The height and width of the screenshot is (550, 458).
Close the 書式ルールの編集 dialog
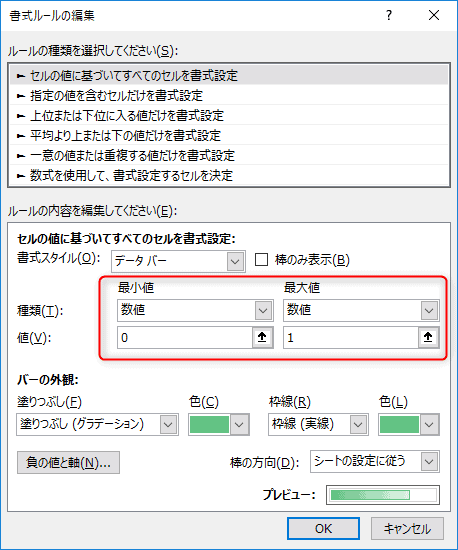coord(434,15)
